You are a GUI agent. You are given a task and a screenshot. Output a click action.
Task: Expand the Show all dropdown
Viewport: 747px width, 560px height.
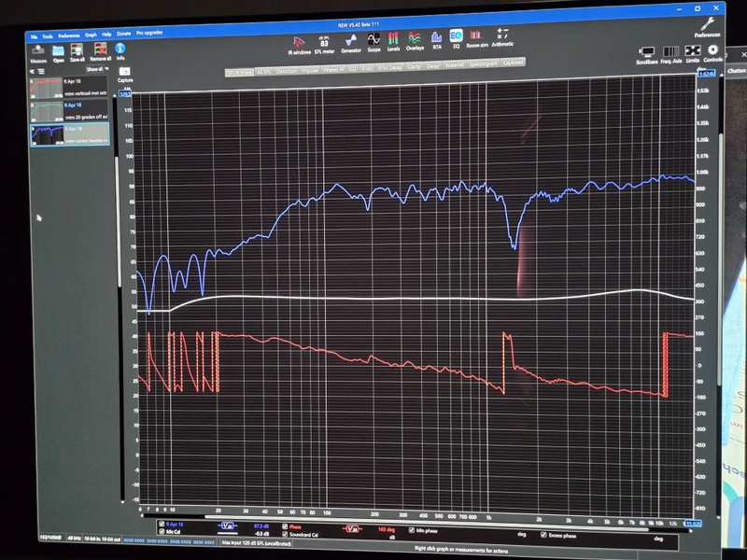97,69
